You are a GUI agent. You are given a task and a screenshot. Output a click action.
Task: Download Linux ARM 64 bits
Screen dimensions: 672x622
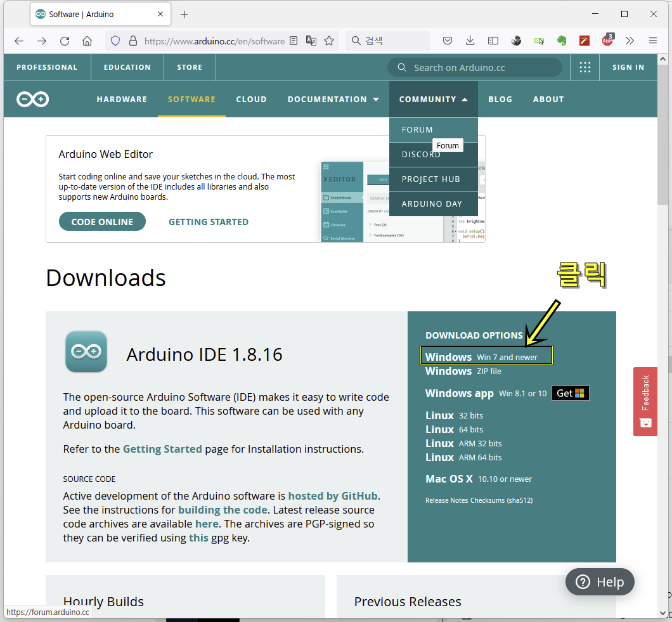point(463,457)
